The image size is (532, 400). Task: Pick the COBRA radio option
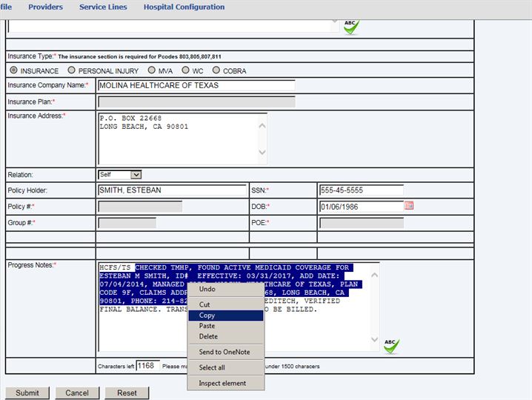click(216, 71)
